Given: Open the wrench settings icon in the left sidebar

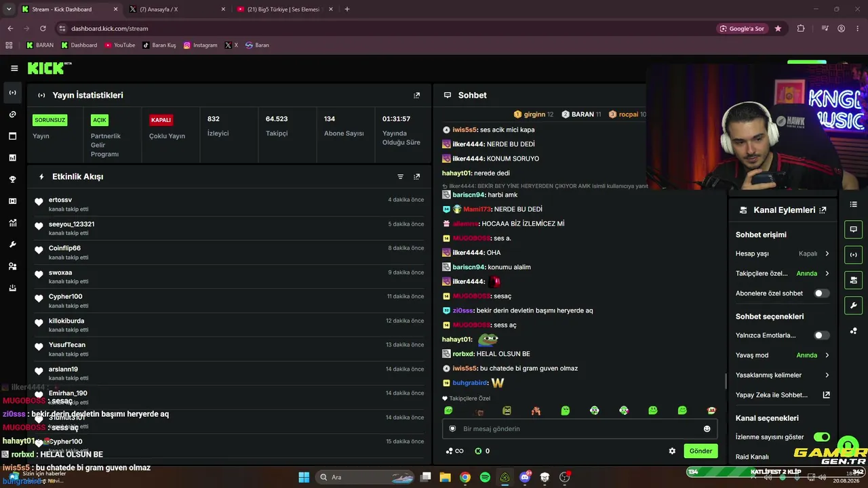Looking at the screenshot, I should 12,245.
